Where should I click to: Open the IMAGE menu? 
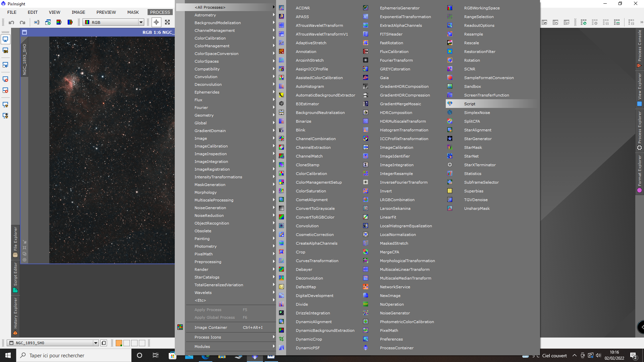pyautogui.click(x=78, y=12)
